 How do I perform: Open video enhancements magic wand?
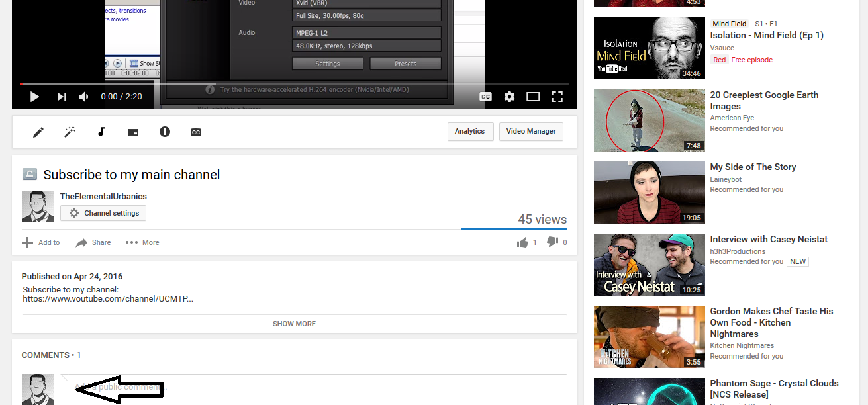(70, 132)
